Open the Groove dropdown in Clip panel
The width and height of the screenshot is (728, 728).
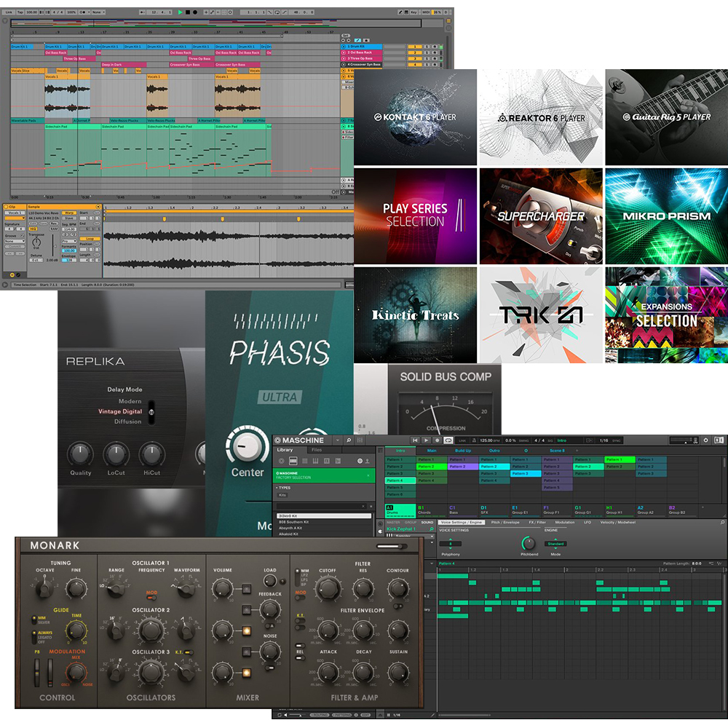[x=15, y=242]
